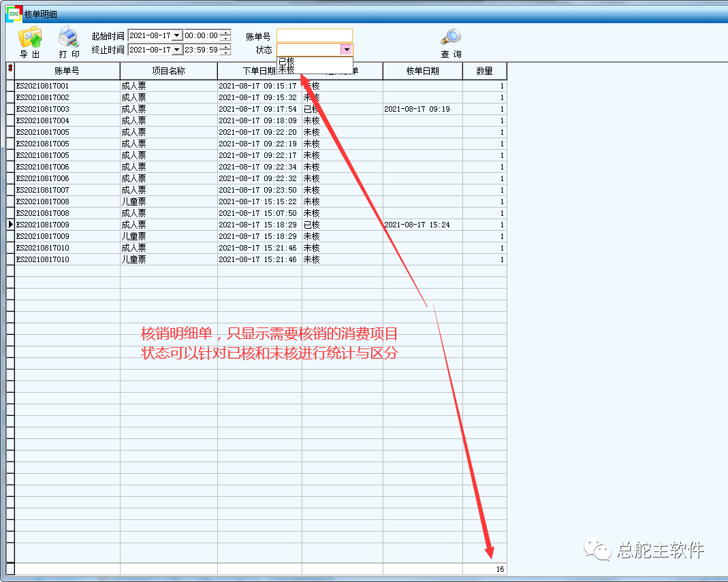Decrease the end time with spinner down arrow

point(225,53)
